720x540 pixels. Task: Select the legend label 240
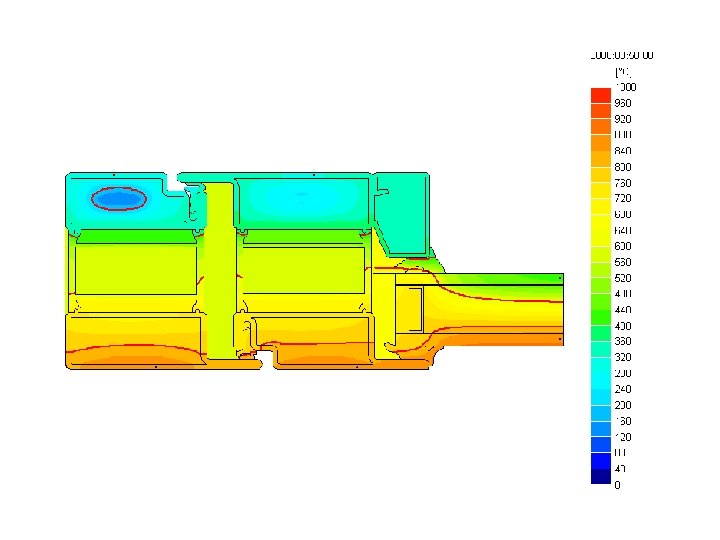pos(623,389)
